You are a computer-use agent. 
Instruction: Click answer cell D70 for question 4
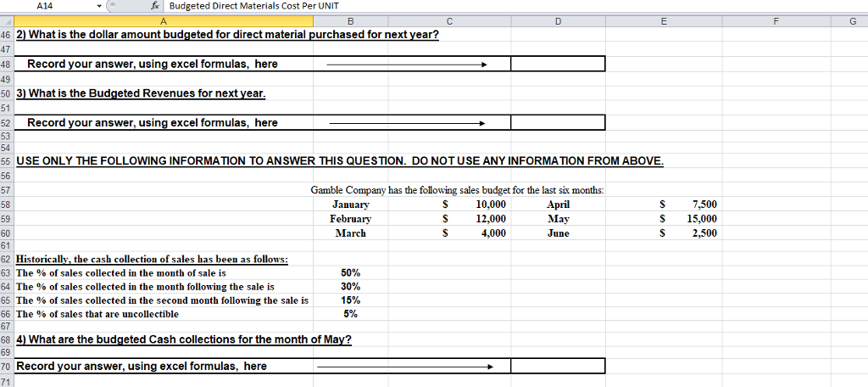pyautogui.click(x=558, y=366)
